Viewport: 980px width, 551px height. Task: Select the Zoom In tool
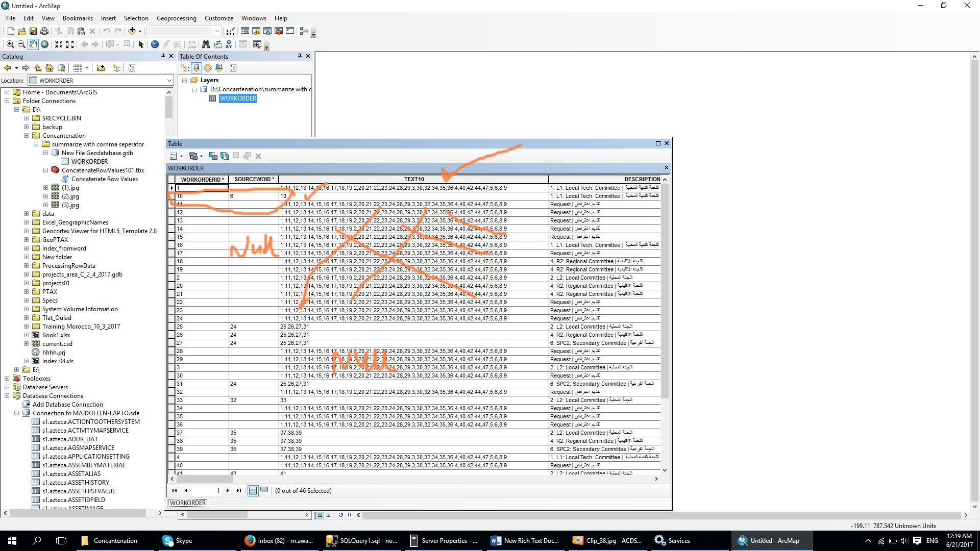click(10, 44)
